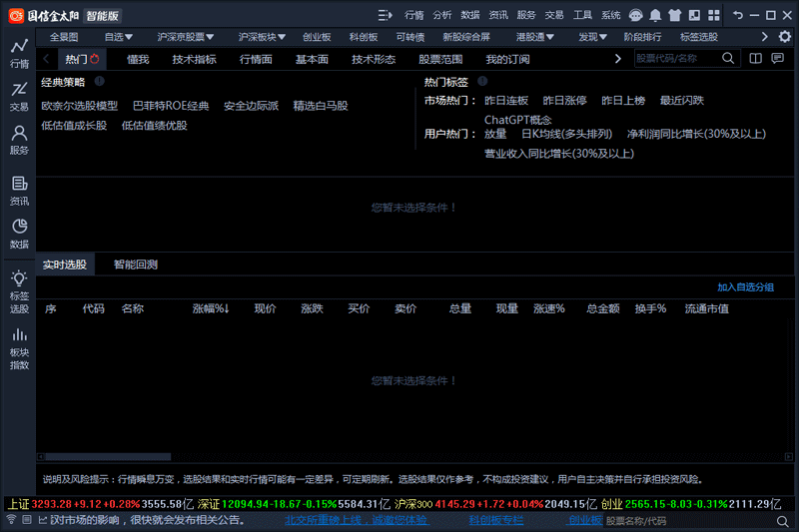This screenshot has width=799, height=532.
Task: Open the 交易 (Trade) sidebar icon
Action: click(x=18, y=96)
